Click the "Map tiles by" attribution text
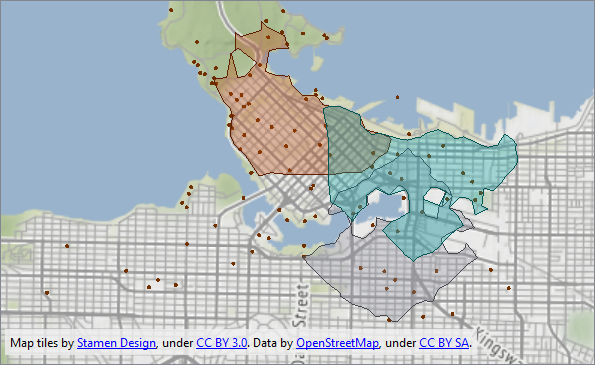 coord(42,343)
